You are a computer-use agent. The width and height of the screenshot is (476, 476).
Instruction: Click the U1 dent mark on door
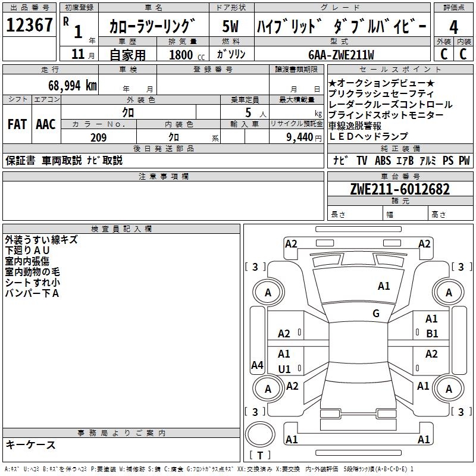click(x=284, y=369)
